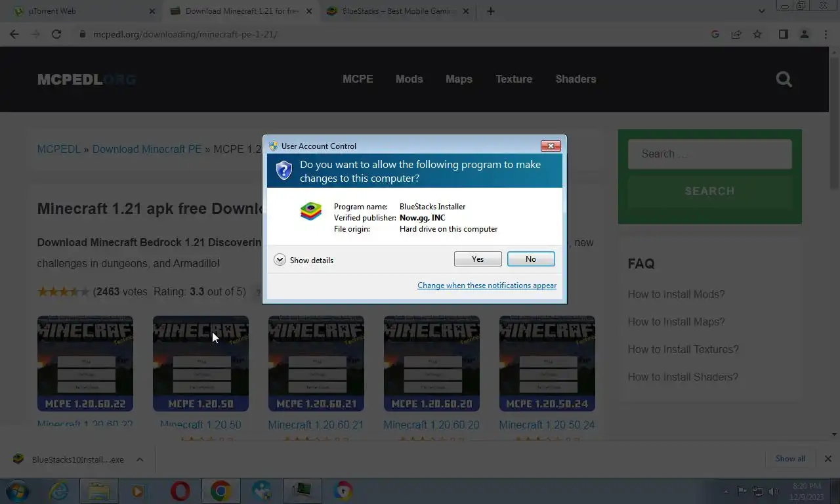
Task: Click Yes in the User Account Control dialog
Action: pyautogui.click(x=478, y=259)
